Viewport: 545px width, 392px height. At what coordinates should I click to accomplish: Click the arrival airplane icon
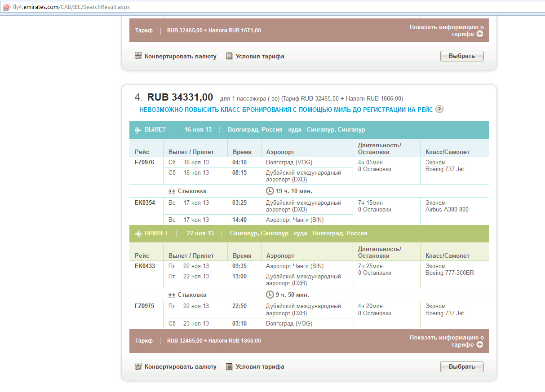(x=138, y=233)
